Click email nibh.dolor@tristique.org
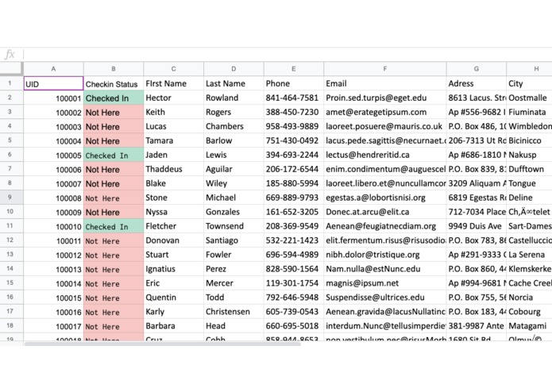The image size is (552, 392). (373, 255)
